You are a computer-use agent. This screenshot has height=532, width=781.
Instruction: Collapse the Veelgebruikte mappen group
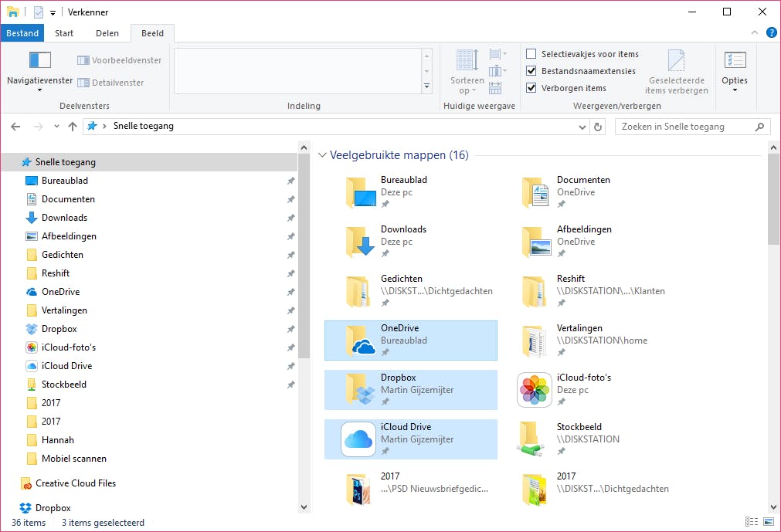coord(322,155)
